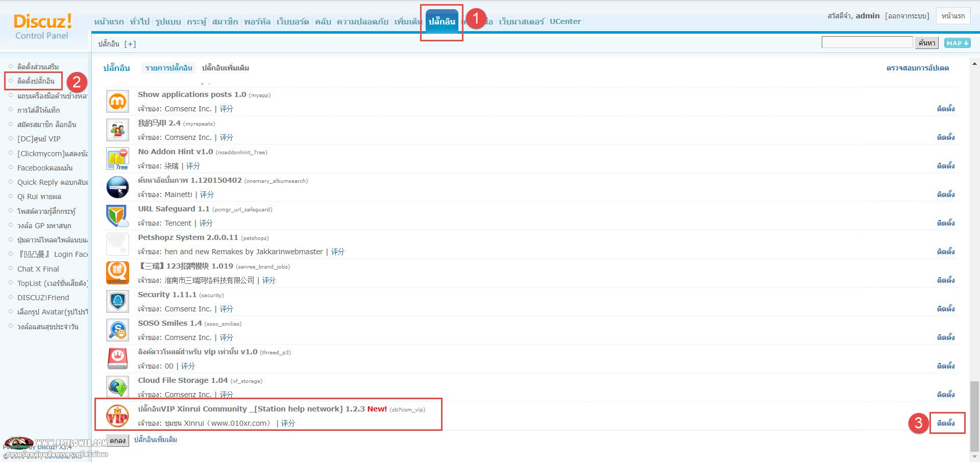
Task: Open the เว็บมาสเตอร์ menu tab
Action: point(522,21)
